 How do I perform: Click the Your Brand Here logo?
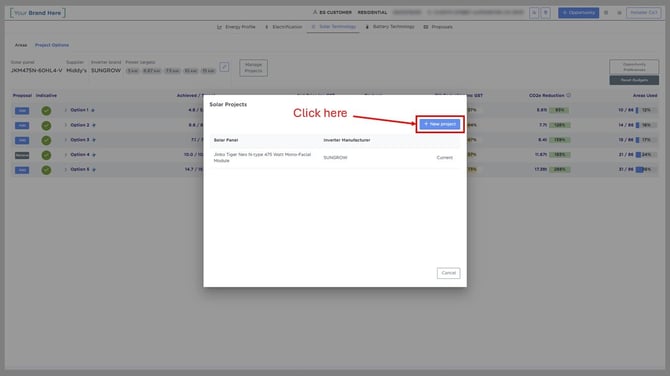pyautogui.click(x=38, y=13)
